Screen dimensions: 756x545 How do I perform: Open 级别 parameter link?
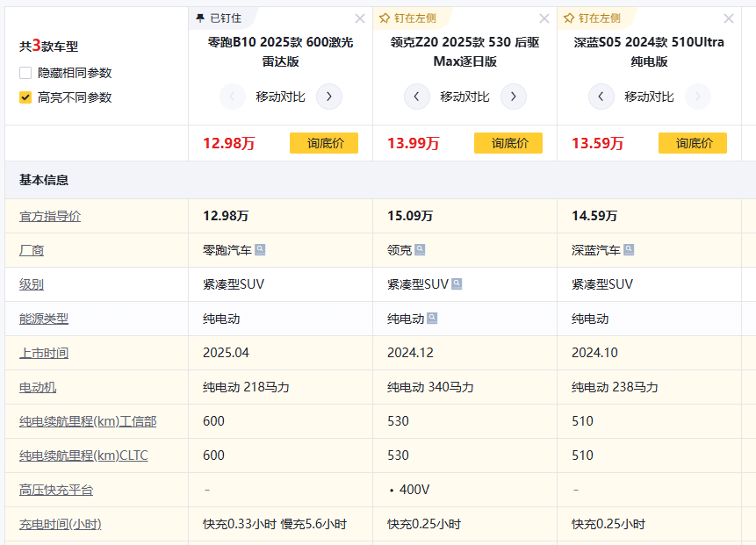(32, 285)
